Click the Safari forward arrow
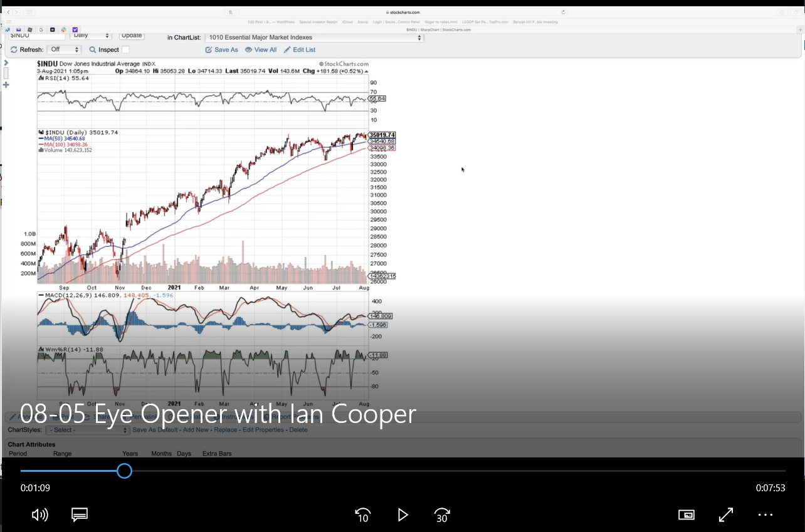The height and width of the screenshot is (532, 805). coord(16,12)
